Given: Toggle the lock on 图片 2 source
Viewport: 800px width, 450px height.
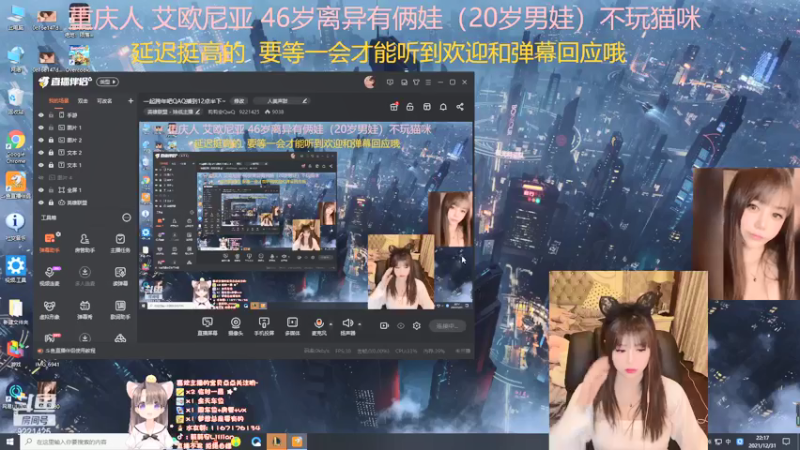Looking at the screenshot, I should click(51, 140).
